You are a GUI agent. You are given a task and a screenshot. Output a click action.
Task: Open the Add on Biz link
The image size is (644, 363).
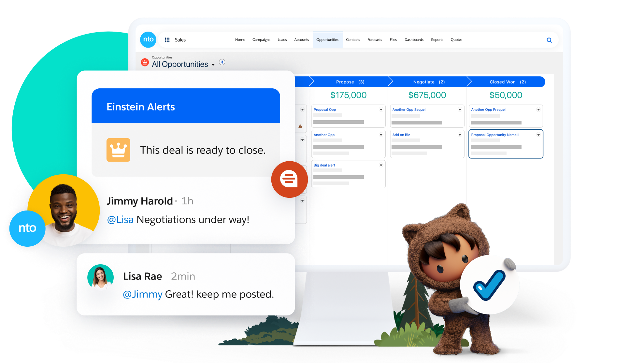(401, 135)
